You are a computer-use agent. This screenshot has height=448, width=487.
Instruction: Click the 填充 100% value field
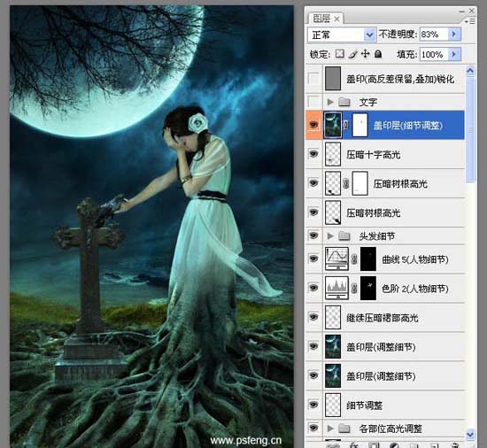[x=434, y=54]
